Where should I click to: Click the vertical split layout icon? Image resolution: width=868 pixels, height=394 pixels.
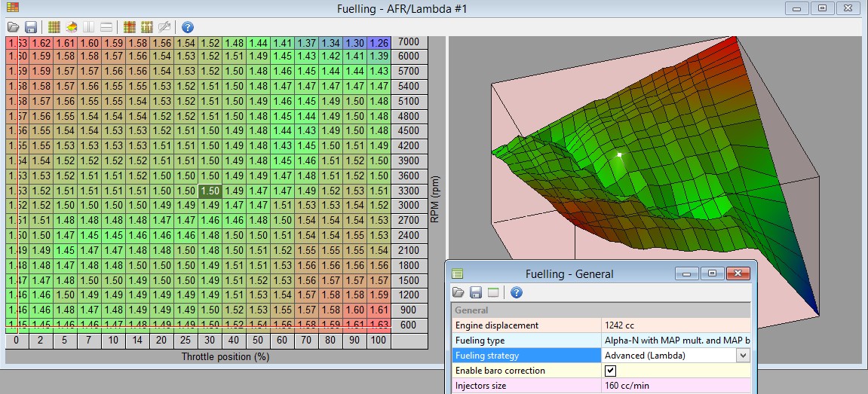90,27
